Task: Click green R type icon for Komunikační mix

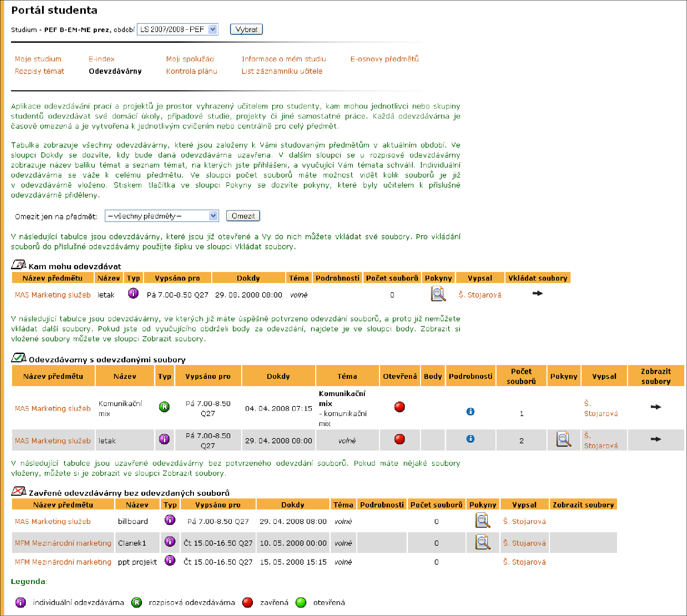Action: pyautogui.click(x=165, y=407)
